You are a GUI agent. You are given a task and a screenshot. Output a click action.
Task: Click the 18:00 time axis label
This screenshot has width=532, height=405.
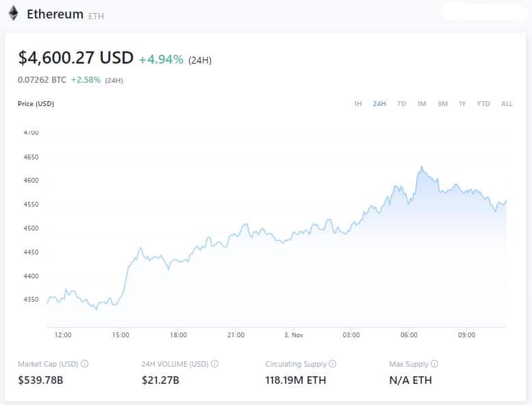179,335
